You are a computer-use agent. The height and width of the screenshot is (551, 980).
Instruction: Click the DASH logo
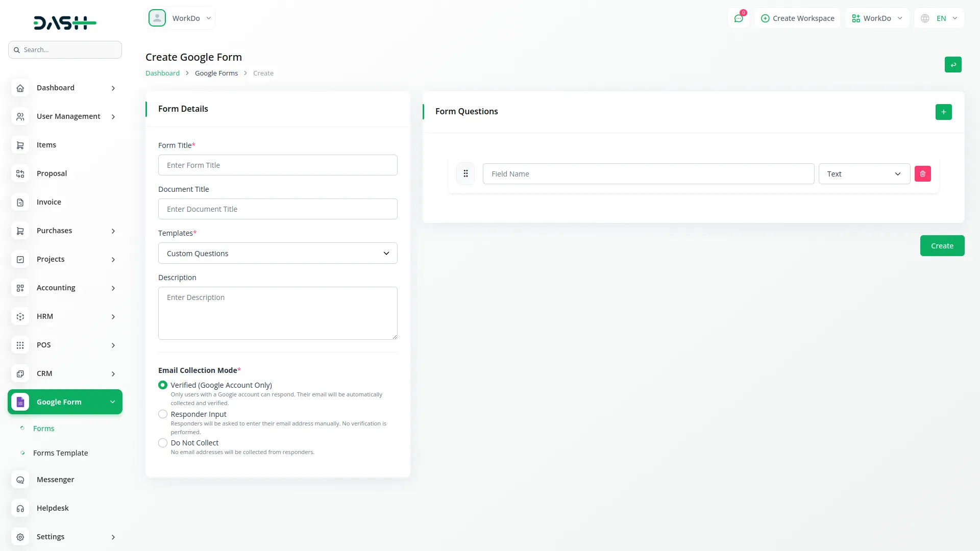point(65,22)
